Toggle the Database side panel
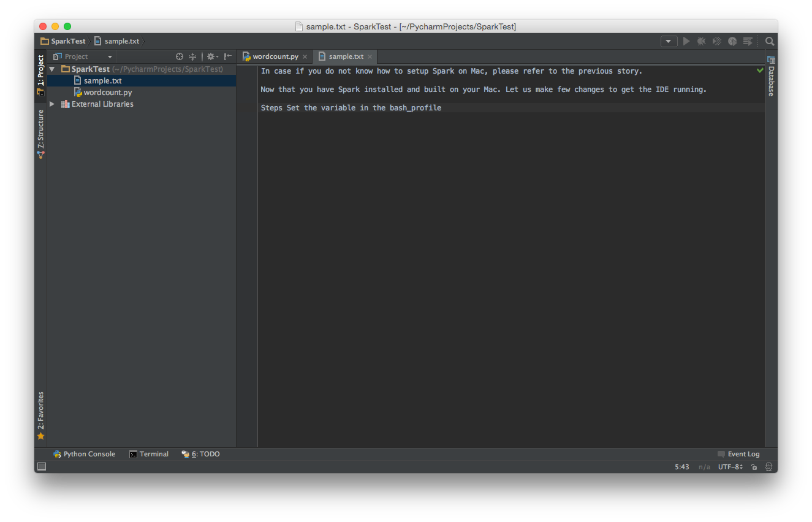Image resolution: width=812 pixels, height=522 pixels. (x=771, y=76)
